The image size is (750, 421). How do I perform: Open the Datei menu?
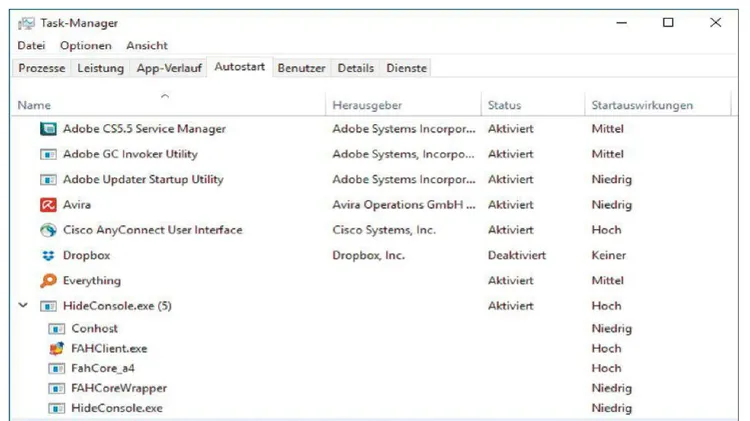[x=31, y=45]
